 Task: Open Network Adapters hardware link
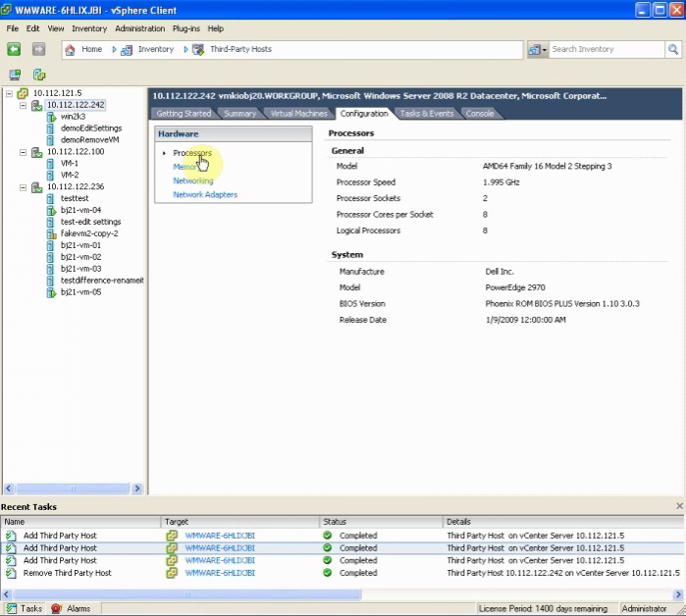(205, 195)
